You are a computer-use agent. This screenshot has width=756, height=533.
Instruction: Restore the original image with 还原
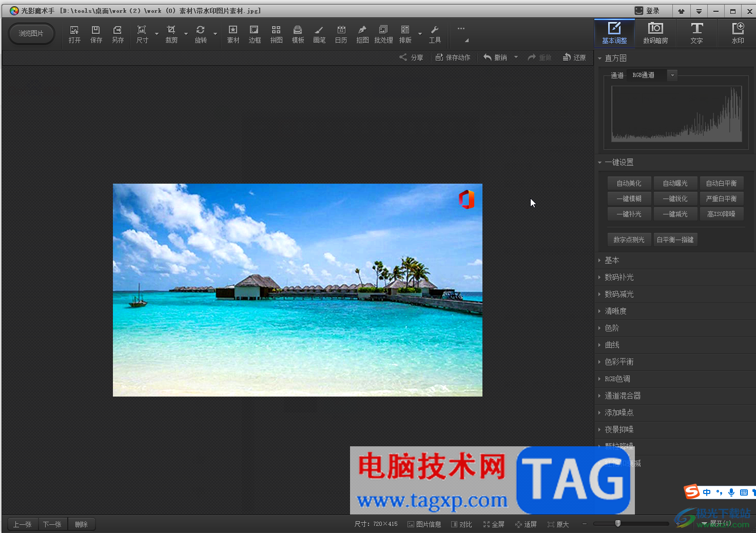(574, 57)
